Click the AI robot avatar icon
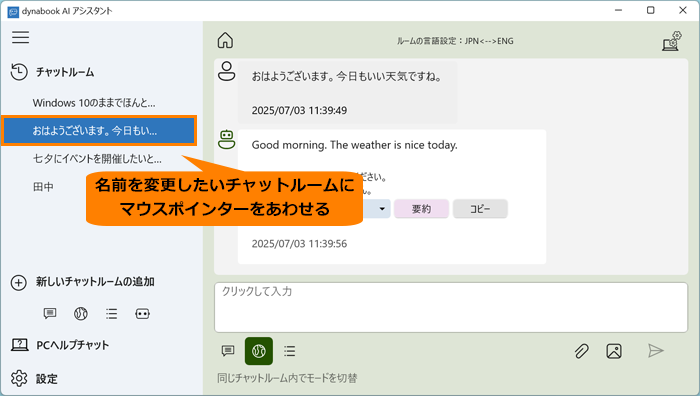This screenshot has height=396, width=700. (226, 139)
